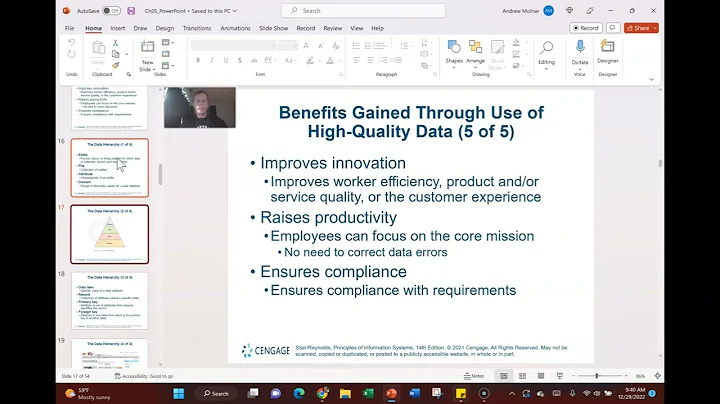Click the title bar Search box
The height and width of the screenshot is (404, 720).
coord(363,11)
